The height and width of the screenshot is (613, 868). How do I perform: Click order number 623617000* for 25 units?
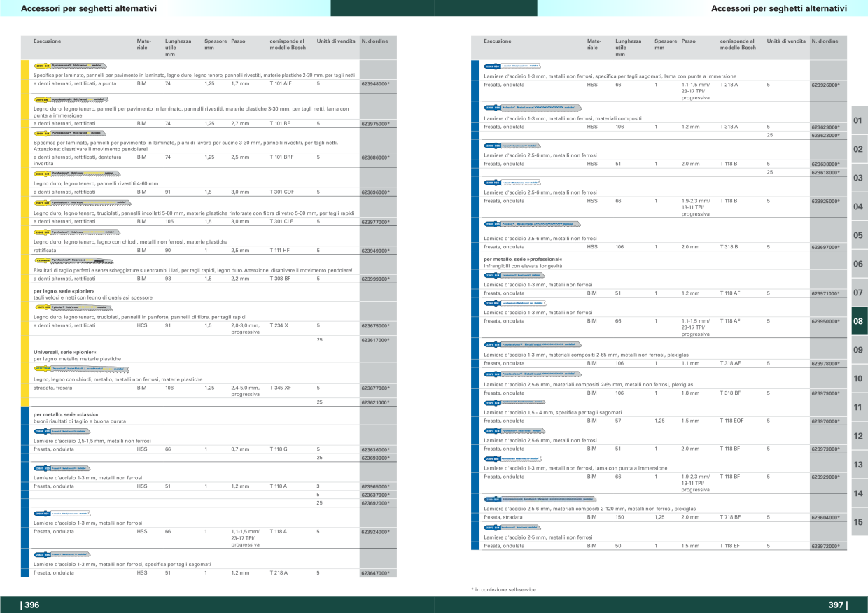tap(375, 340)
